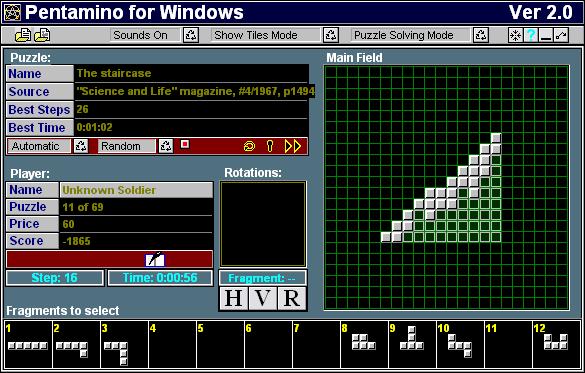Image resolution: width=585 pixels, height=373 pixels.
Task: Cycle the Show Tiles Mode setting
Action: (331, 35)
